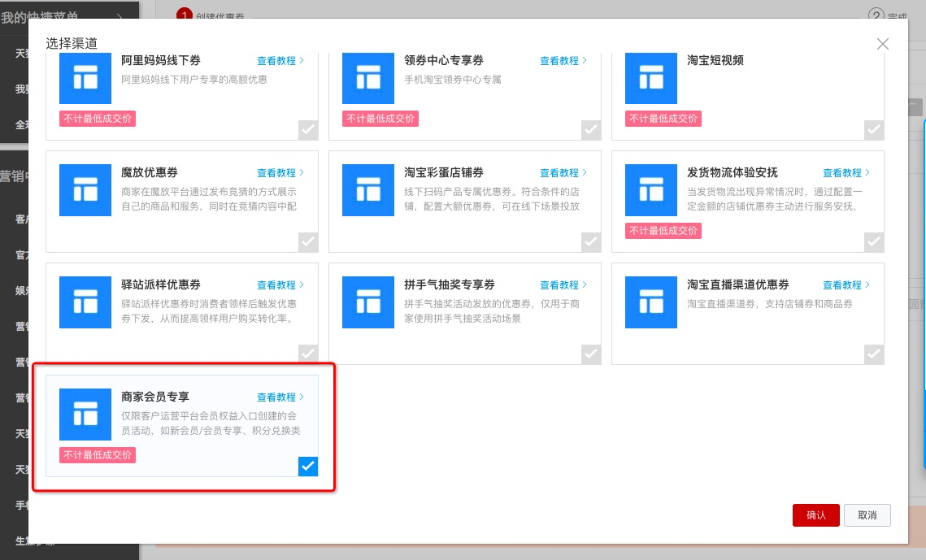The height and width of the screenshot is (560, 926).
Task: Check the 淘宝直播渠道优惠券 selection box
Action: 873,354
